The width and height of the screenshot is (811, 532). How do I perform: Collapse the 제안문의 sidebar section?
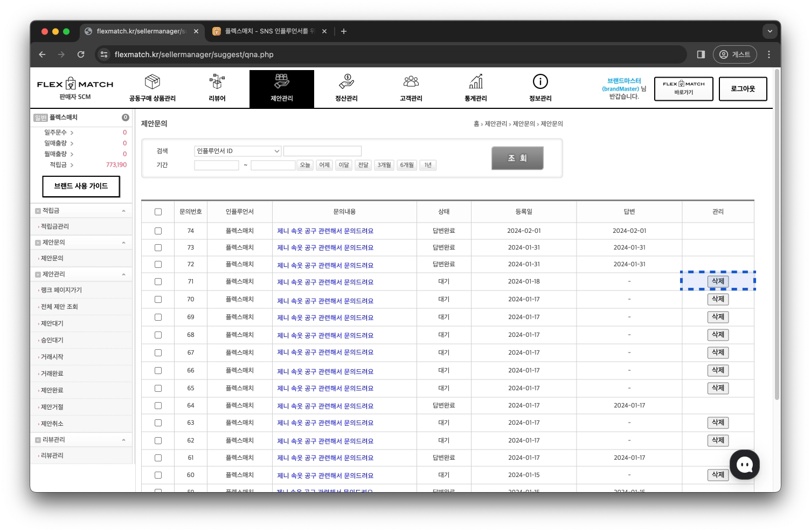click(x=123, y=243)
